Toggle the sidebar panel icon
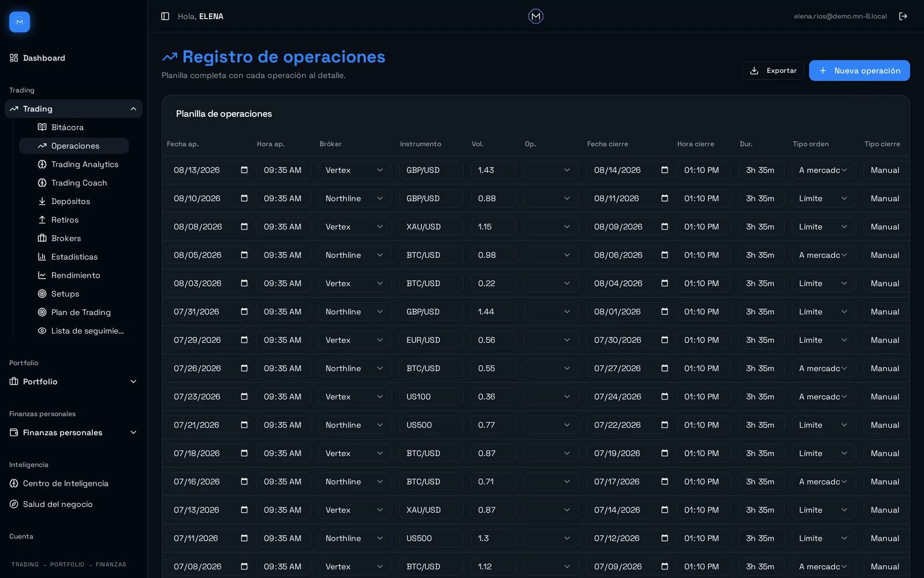Viewport: 924px width, 578px height. 165,16
